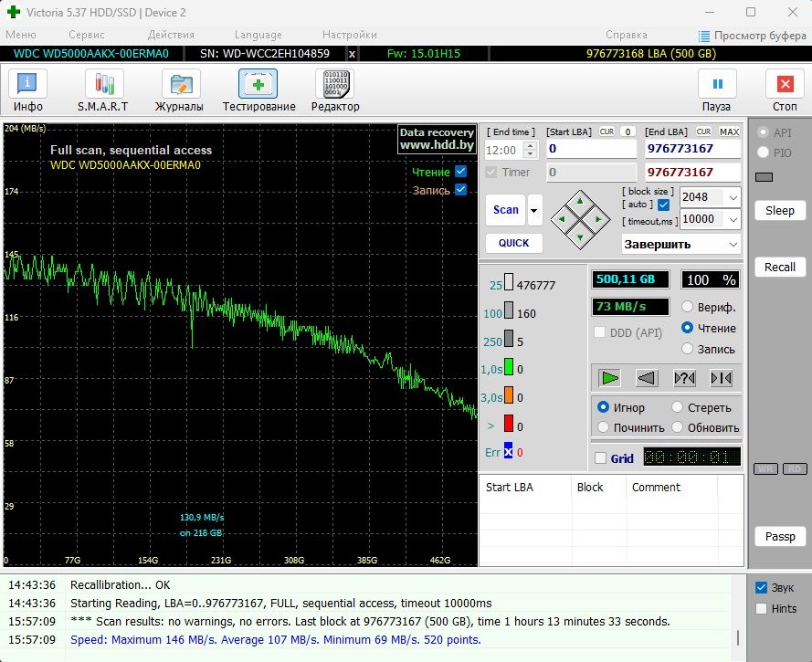Click the 100 % progress display
Image resolution: width=812 pixels, height=662 pixels.
(711, 280)
